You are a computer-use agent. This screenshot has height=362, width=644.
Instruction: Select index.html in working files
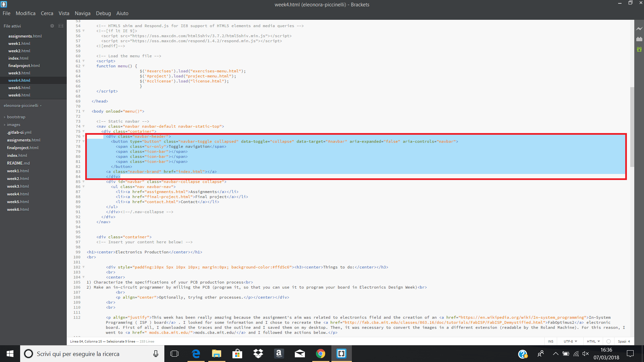click(x=33, y=58)
